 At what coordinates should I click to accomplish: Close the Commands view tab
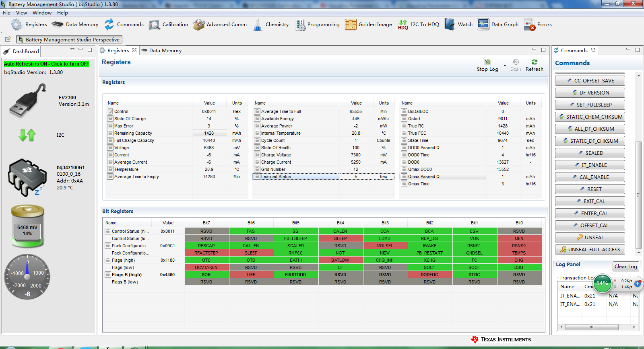point(593,51)
